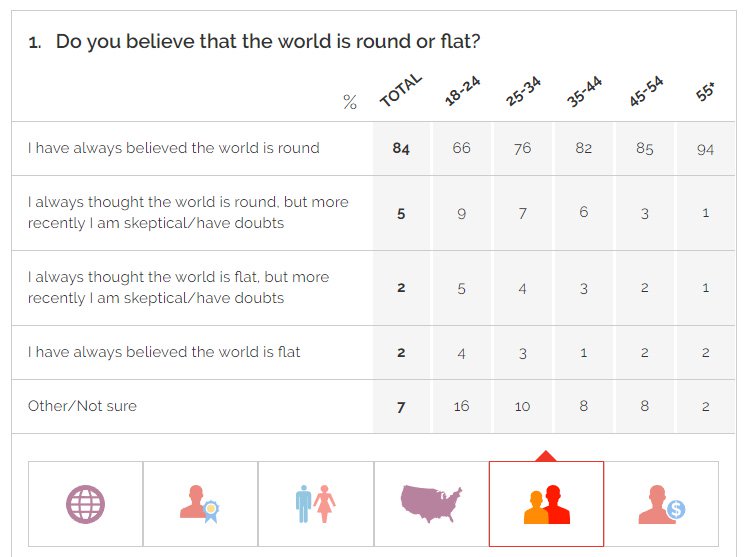Click 'I have always believed the world is round'
The width and height of the screenshot is (748, 557).
pos(174,148)
